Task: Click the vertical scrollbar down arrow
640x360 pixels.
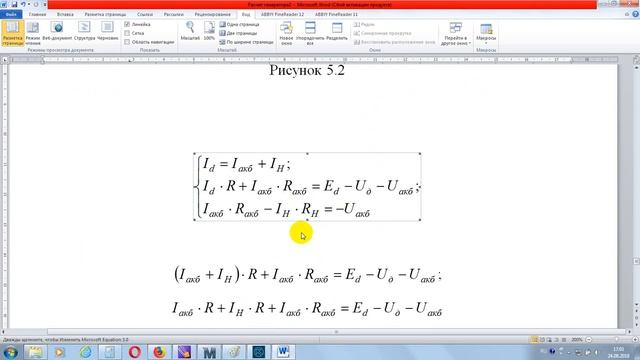Action: tap(636, 304)
